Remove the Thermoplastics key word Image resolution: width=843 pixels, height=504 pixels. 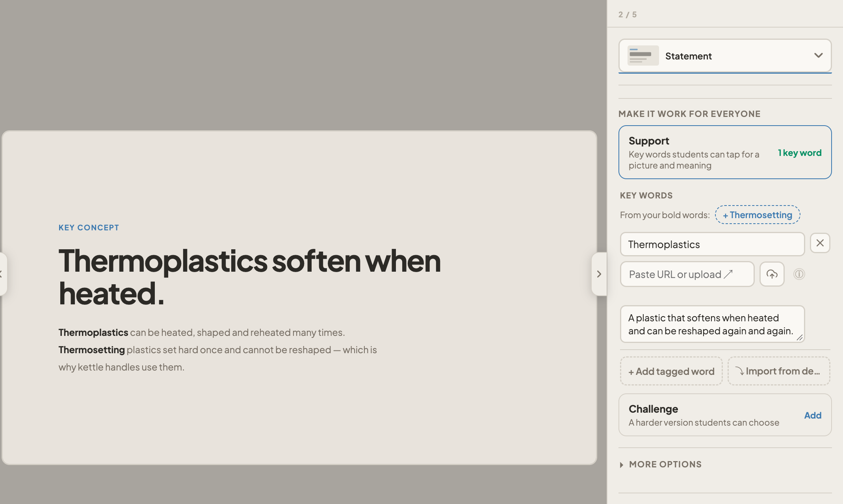[820, 243]
